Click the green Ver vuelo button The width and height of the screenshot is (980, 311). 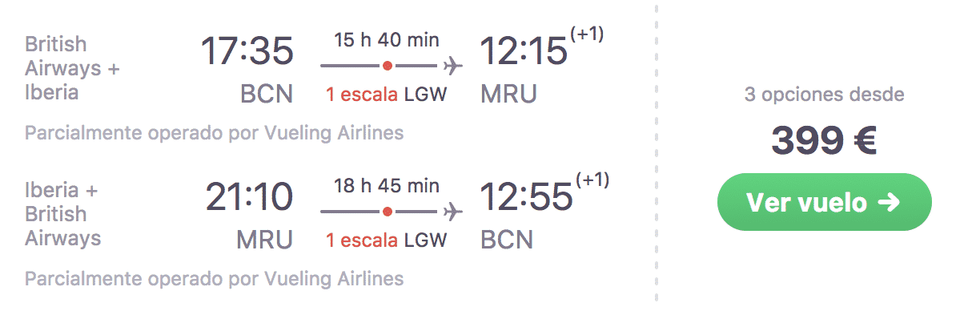click(x=824, y=202)
